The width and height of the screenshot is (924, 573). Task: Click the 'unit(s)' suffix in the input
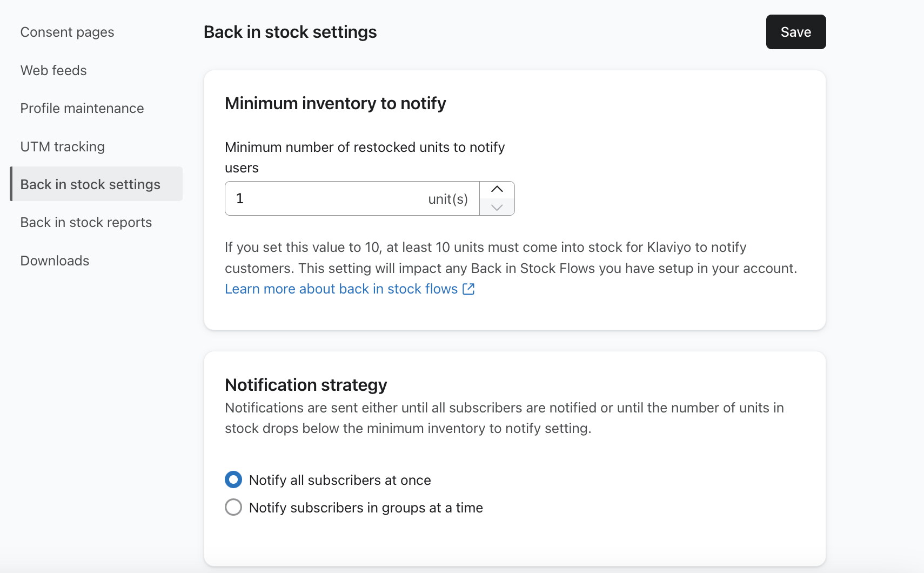(x=447, y=199)
